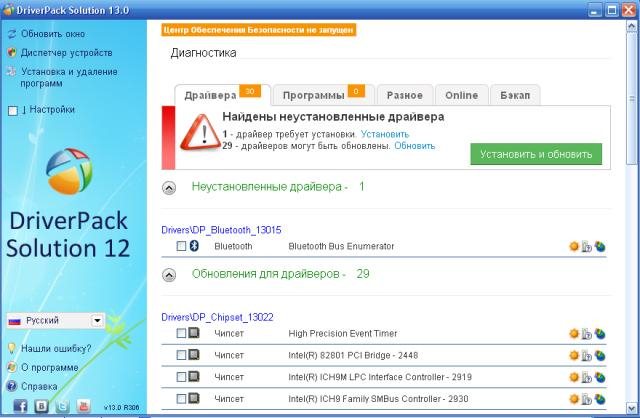Click the Диспетчер устройств link
The image size is (640, 418).
pyautogui.click(x=62, y=52)
